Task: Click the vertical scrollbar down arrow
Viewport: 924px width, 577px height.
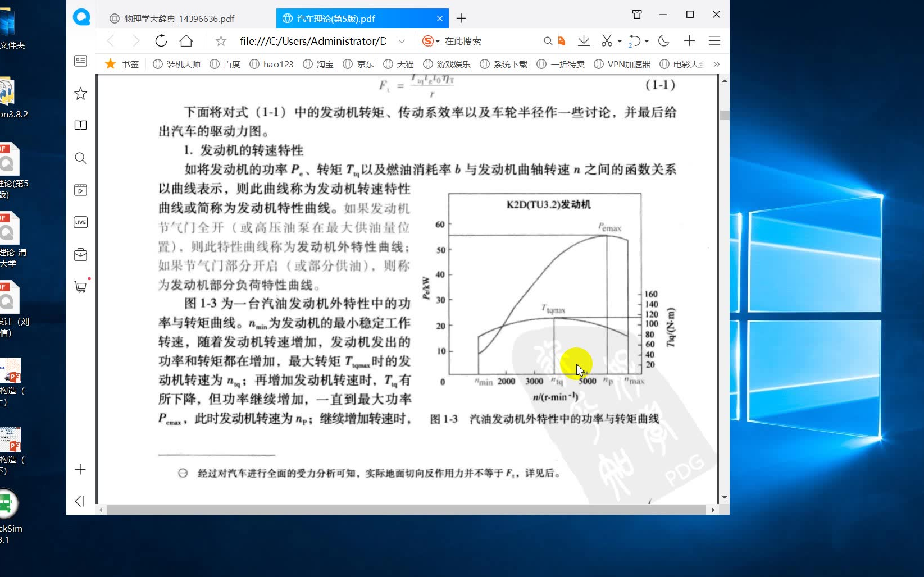Action: (x=725, y=498)
